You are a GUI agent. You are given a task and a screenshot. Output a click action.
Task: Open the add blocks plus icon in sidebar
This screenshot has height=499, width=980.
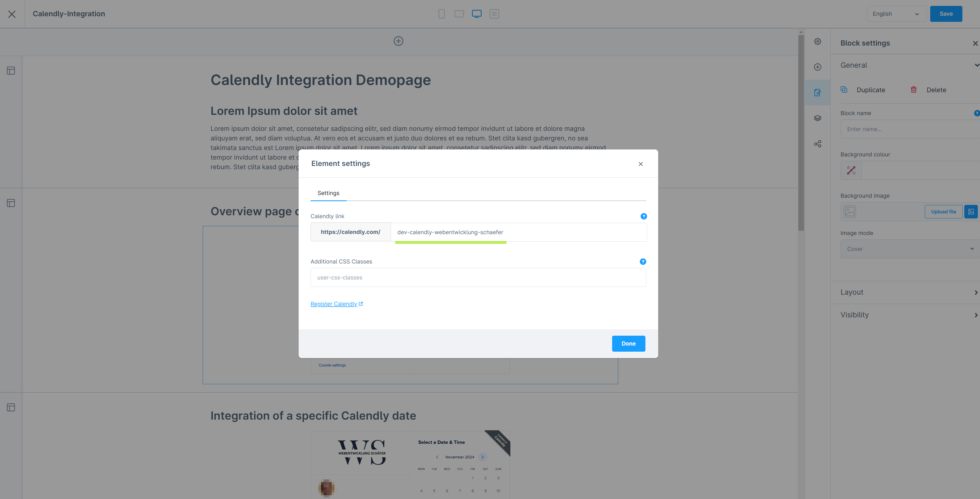click(818, 67)
